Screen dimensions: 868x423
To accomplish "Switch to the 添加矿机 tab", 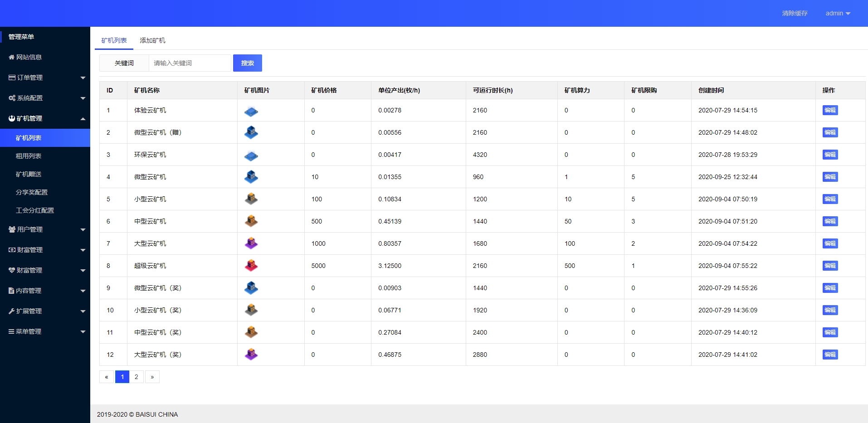I will coord(152,40).
